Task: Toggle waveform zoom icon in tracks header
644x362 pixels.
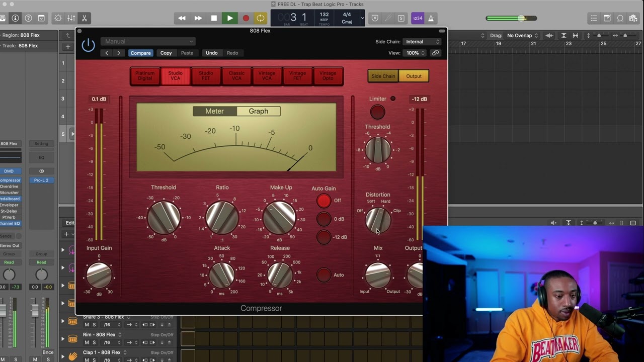Action: [549, 36]
